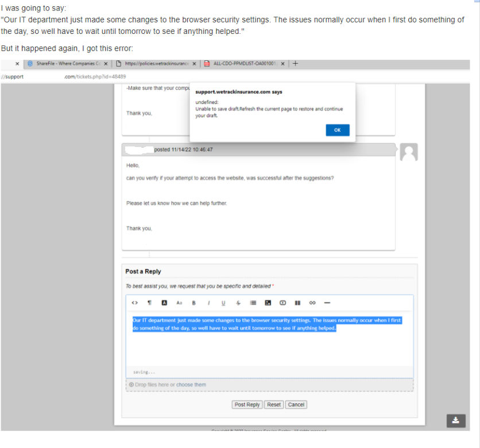Click the Post Reply button
This screenshot has width=480, height=448.
click(x=247, y=405)
